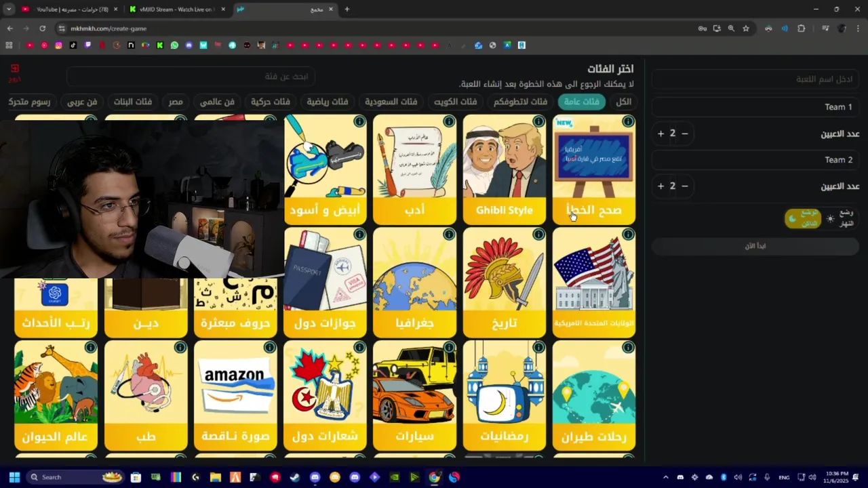The image size is (868, 488).
Task: Select فئات الكويت category tab
Action: 455,102
